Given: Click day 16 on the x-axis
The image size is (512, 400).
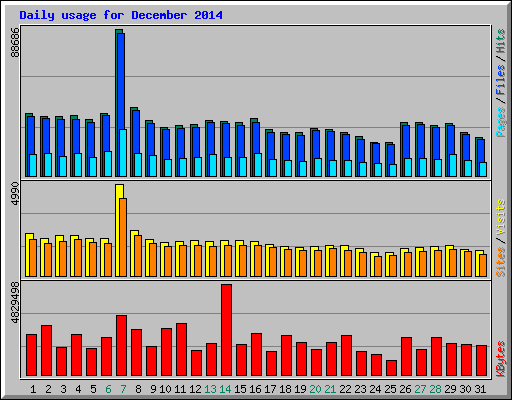Looking at the screenshot, I should 255,389.
